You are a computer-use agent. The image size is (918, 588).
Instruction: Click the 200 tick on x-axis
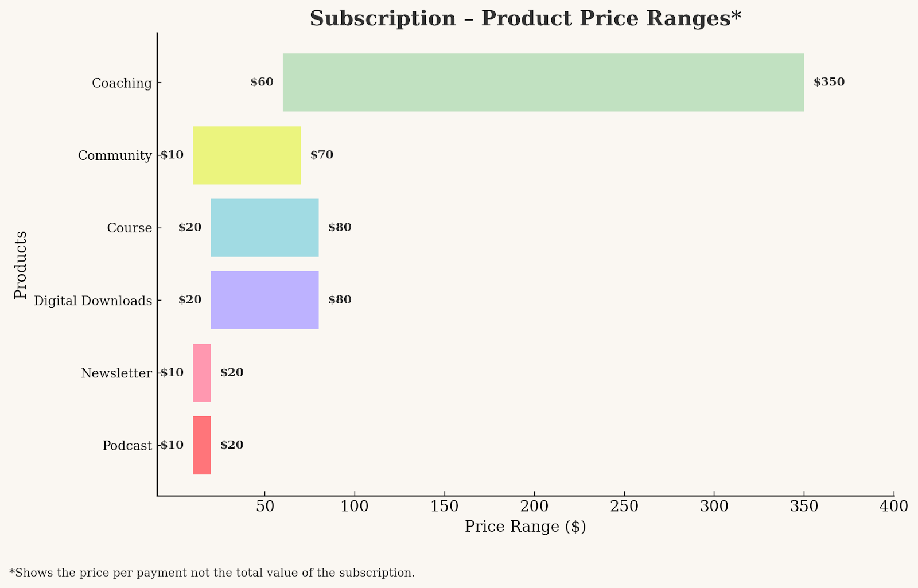coord(534,507)
